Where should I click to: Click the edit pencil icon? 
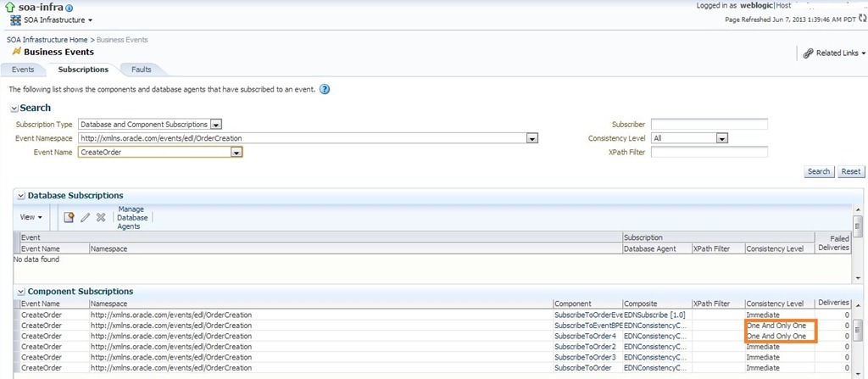(x=85, y=217)
